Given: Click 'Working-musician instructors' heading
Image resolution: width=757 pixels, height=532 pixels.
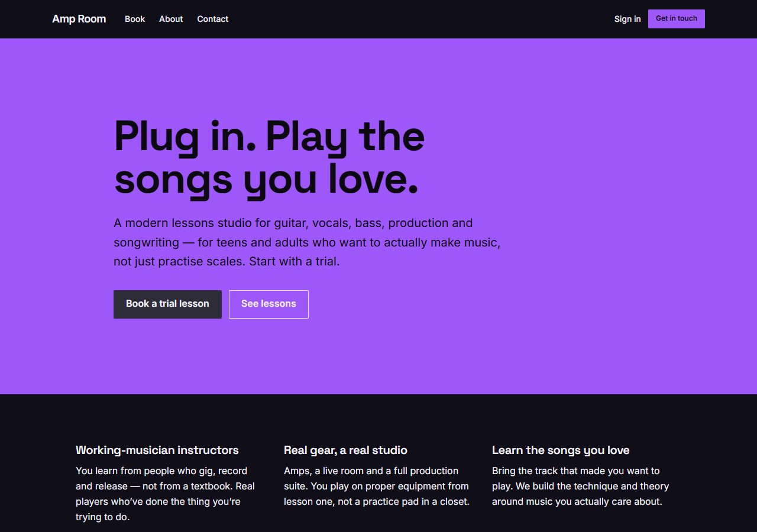Looking at the screenshot, I should pos(157,450).
